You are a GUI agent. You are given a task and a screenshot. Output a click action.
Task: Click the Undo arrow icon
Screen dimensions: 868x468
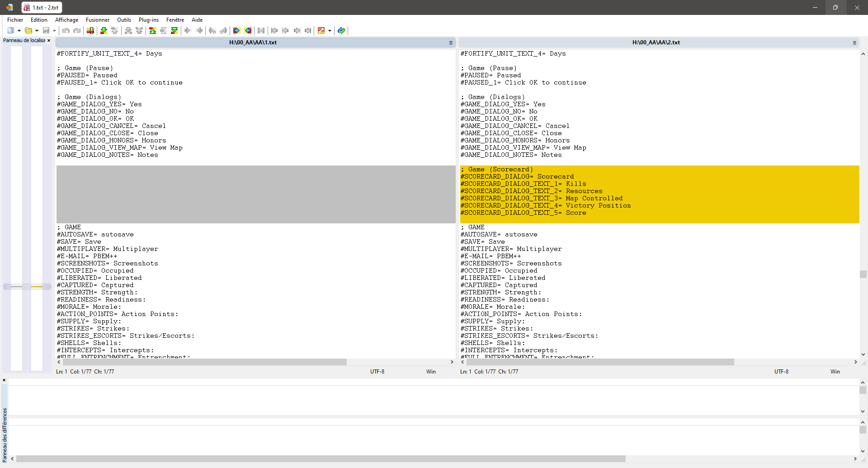pyautogui.click(x=66, y=31)
